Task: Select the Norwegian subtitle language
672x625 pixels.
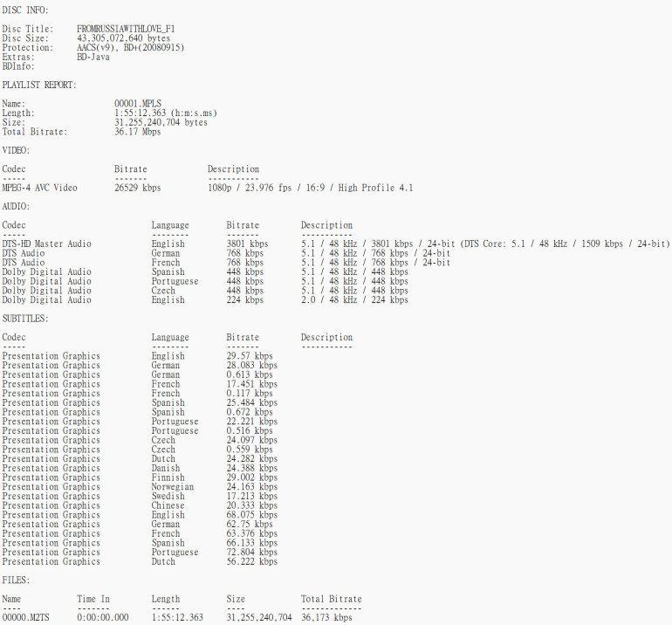Action: (172, 487)
